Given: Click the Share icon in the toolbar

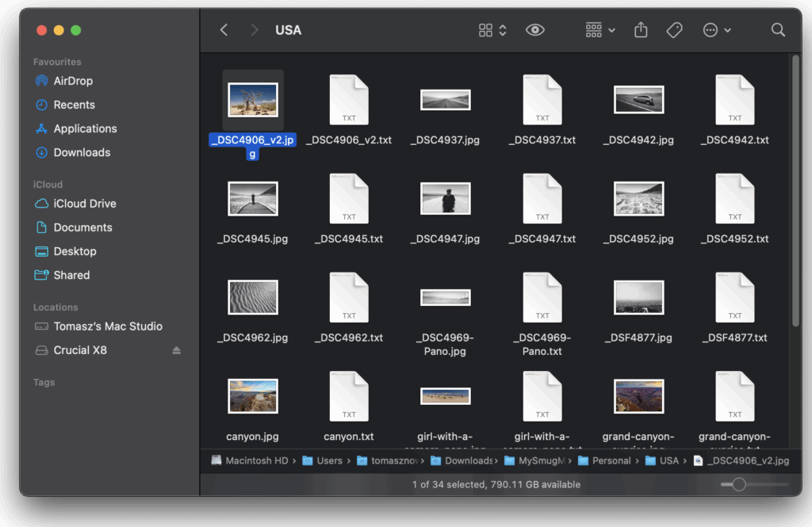Looking at the screenshot, I should point(641,29).
